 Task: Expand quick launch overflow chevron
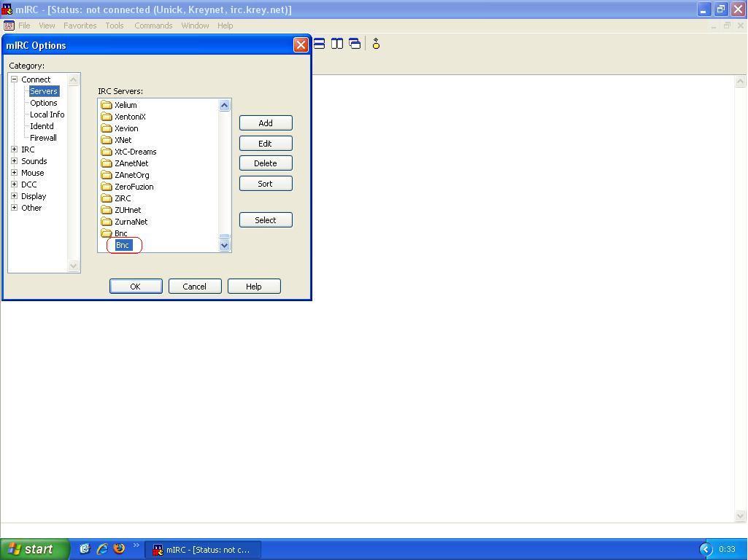[x=136, y=545]
